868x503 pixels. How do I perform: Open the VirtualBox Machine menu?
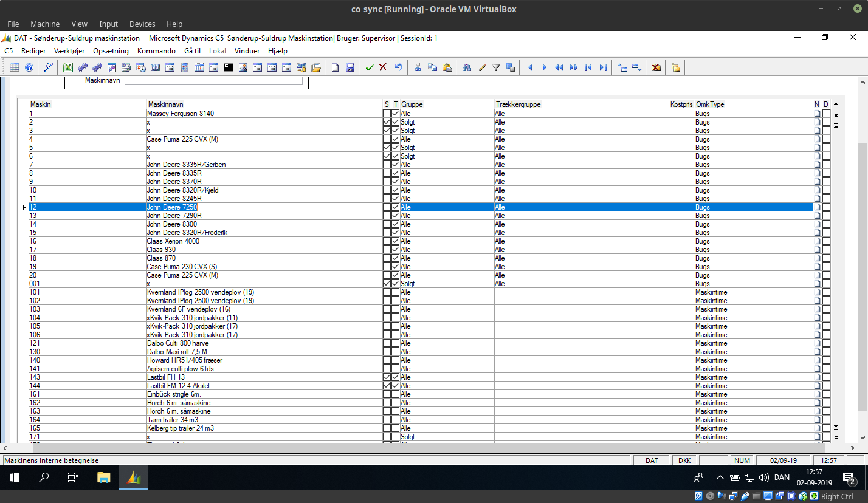45,24
